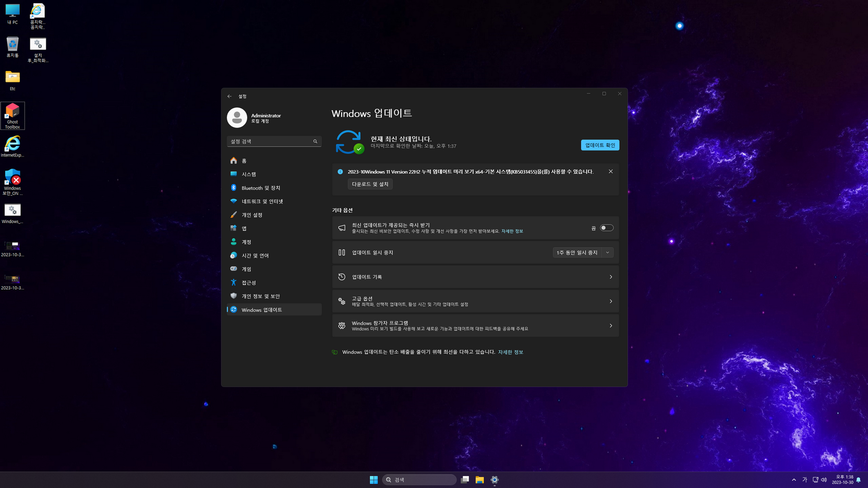Viewport: 868px width, 488px height.
Task: Select the Accessibility figure icon
Action: pos(234,283)
